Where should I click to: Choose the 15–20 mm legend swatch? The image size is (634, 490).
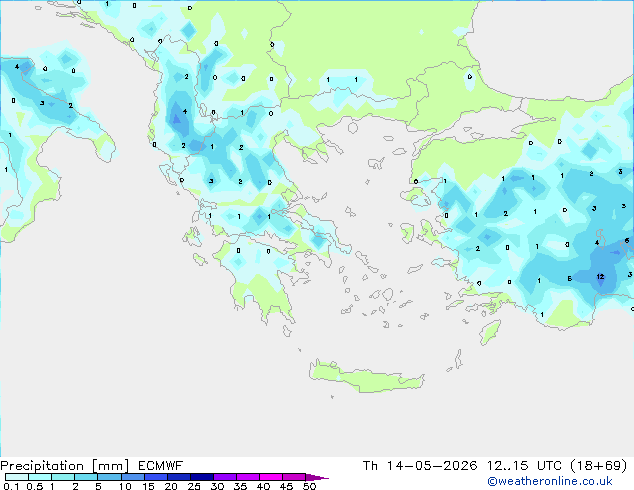tap(155, 477)
